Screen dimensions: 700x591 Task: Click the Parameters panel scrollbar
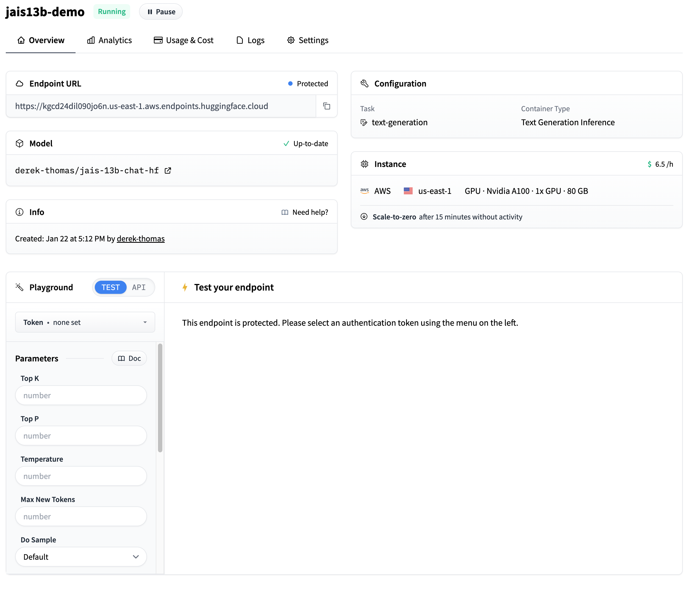pos(160,398)
